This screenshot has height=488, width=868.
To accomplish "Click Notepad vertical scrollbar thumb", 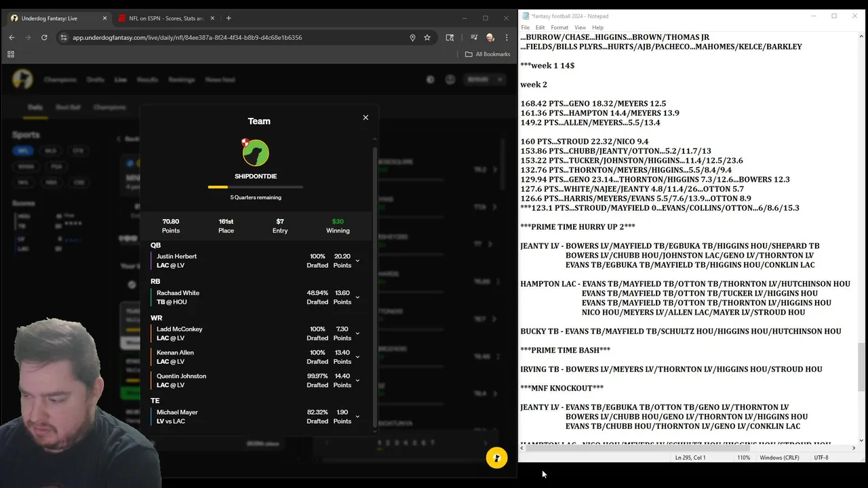I will click(861, 367).
